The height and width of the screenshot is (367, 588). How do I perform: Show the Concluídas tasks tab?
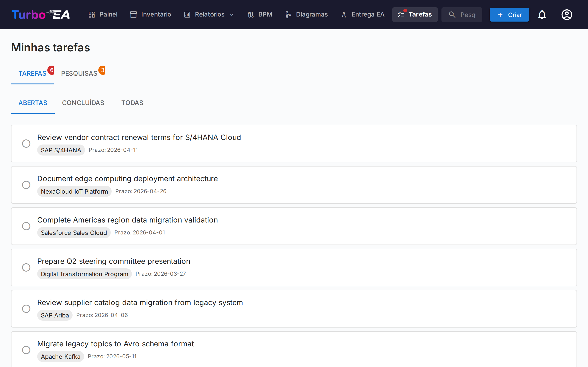click(83, 103)
